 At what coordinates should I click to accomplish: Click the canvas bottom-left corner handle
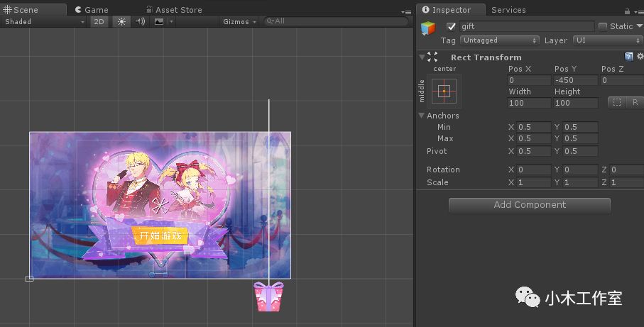click(29, 279)
